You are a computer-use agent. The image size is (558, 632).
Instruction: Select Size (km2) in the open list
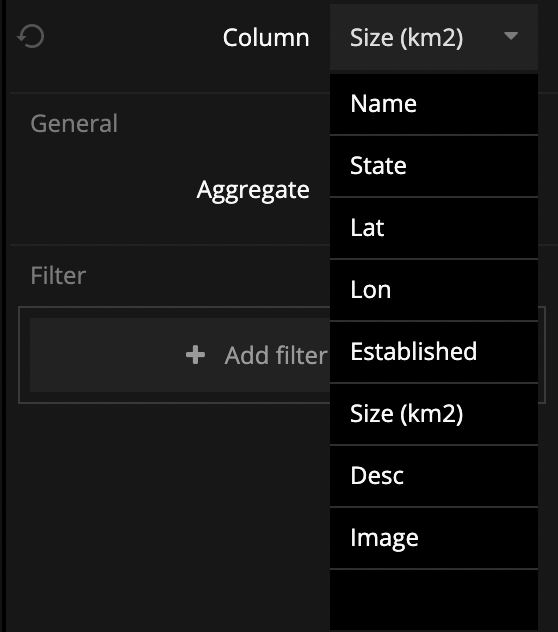pyautogui.click(x=434, y=414)
